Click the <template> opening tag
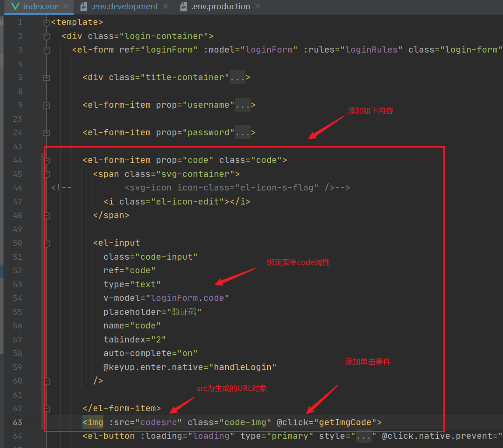 [77, 22]
